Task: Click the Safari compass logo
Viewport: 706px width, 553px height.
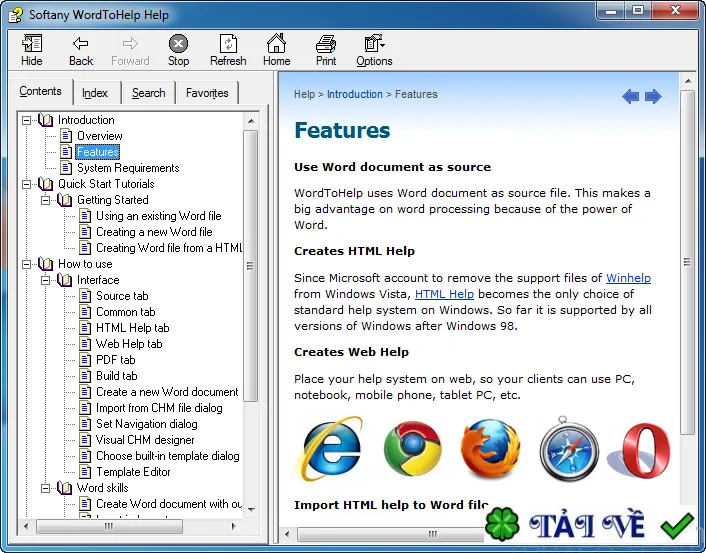Action: [x=569, y=449]
